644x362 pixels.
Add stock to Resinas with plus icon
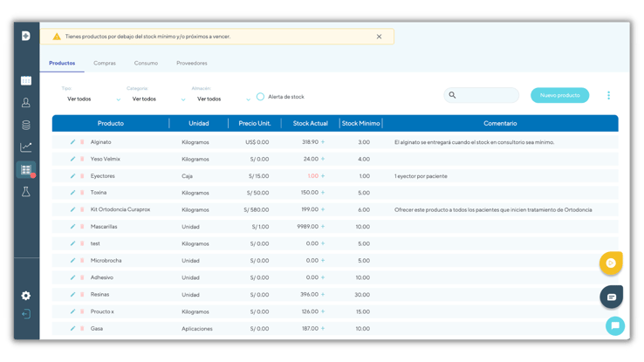(323, 294)
